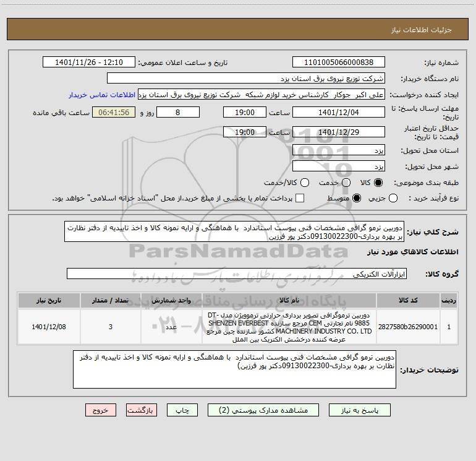Open مشاهده مدارک پیوستی (2) button
Image resolution: width=476 pixels, height=461 pixels.
point(263,410)
